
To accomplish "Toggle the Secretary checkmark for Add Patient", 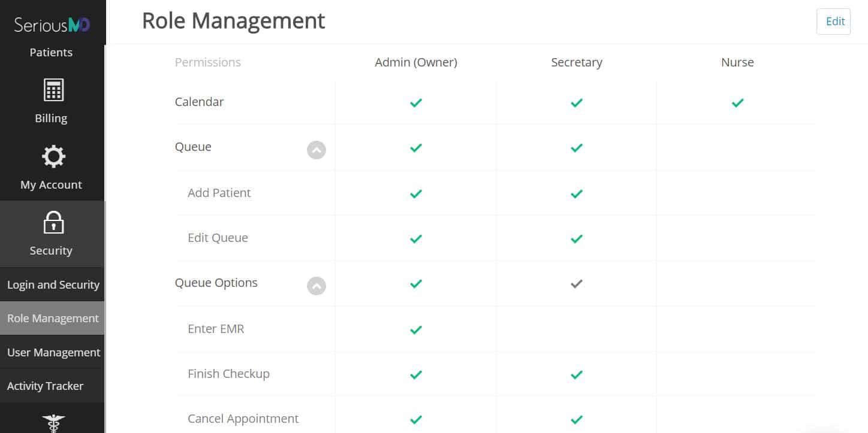I will [x=577, y=193].
